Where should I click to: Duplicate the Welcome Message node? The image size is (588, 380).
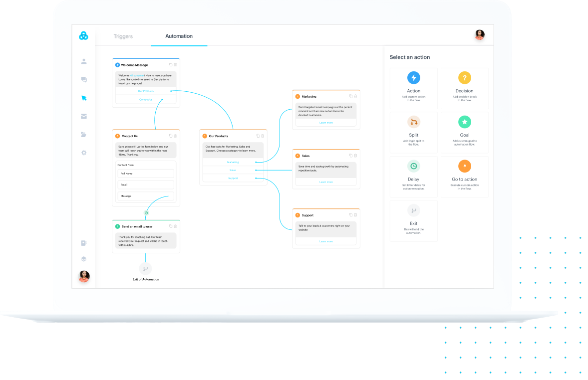point(171,65)
